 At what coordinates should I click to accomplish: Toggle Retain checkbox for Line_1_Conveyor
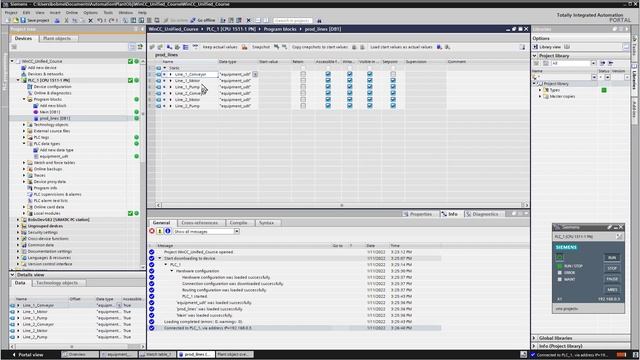[303, 74]
